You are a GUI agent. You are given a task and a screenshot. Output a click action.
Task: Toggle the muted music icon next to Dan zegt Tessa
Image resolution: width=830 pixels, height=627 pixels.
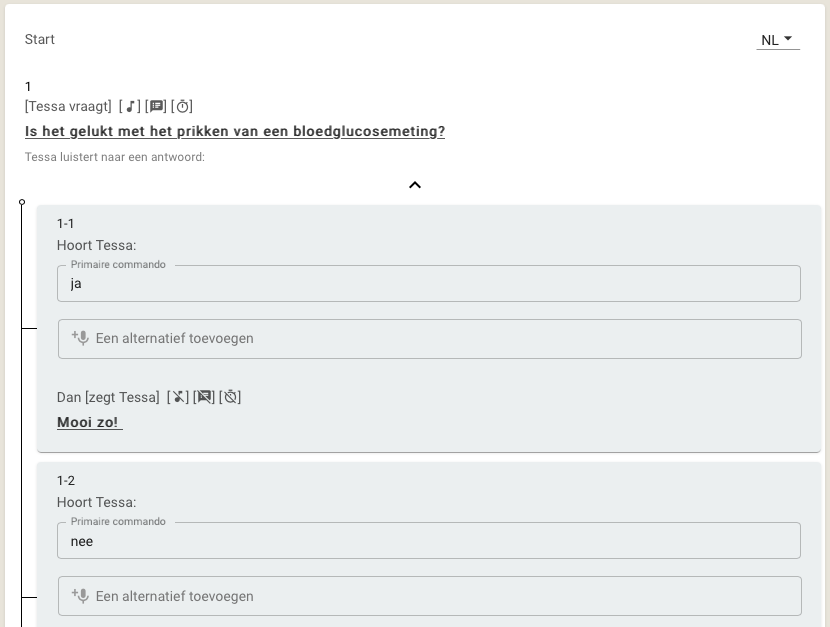pos(178,397)
